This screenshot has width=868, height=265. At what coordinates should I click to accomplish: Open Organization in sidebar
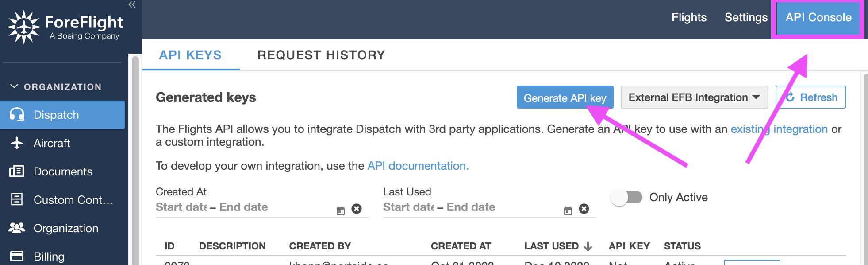click(x=62, y=228)
